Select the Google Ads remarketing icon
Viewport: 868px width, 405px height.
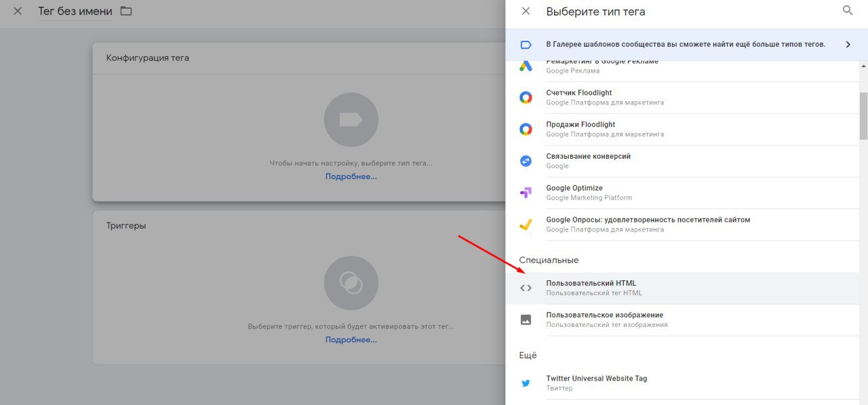pos(526,66)
